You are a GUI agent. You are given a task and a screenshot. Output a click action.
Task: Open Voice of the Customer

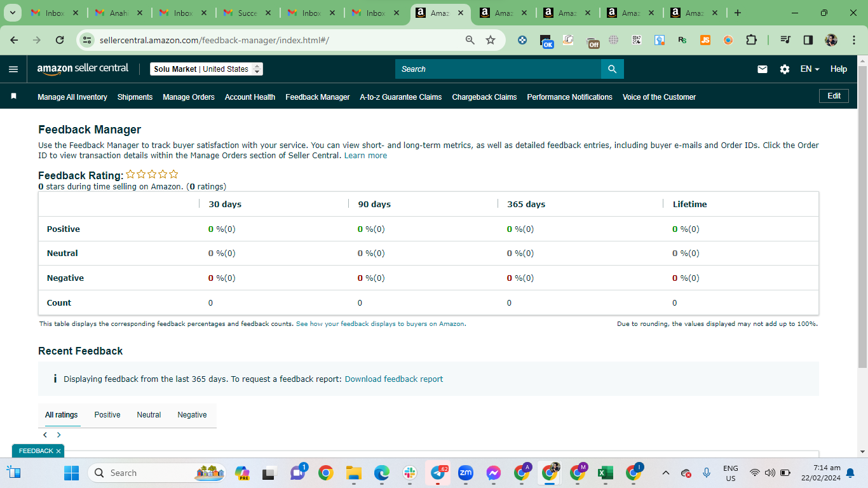click(659, 97)
